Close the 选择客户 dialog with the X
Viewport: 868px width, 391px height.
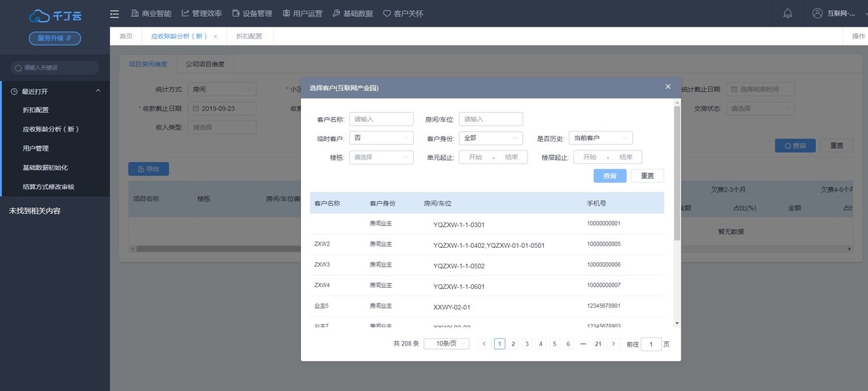[x=668, y=87]
